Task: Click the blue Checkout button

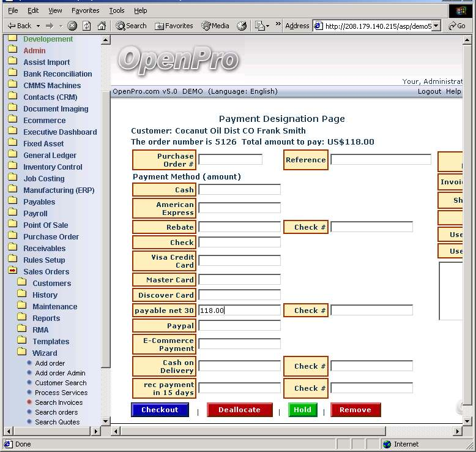Action: point(160,410)
